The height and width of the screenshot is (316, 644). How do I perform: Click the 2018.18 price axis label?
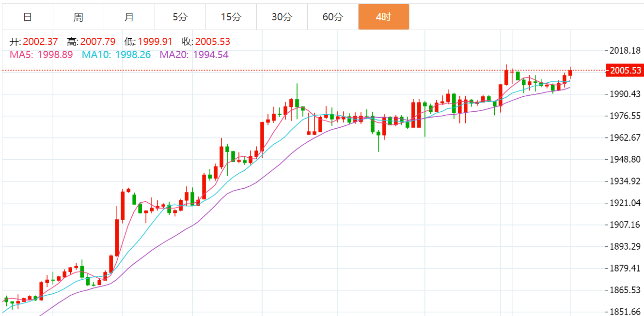tap(626, 50)
